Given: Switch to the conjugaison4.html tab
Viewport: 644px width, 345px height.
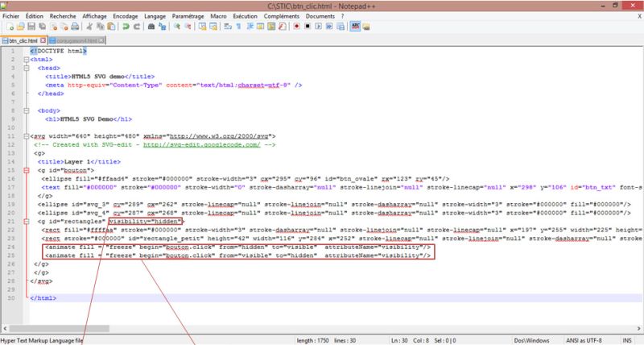Looking at the screenshot, I should (x=77, y=40).
